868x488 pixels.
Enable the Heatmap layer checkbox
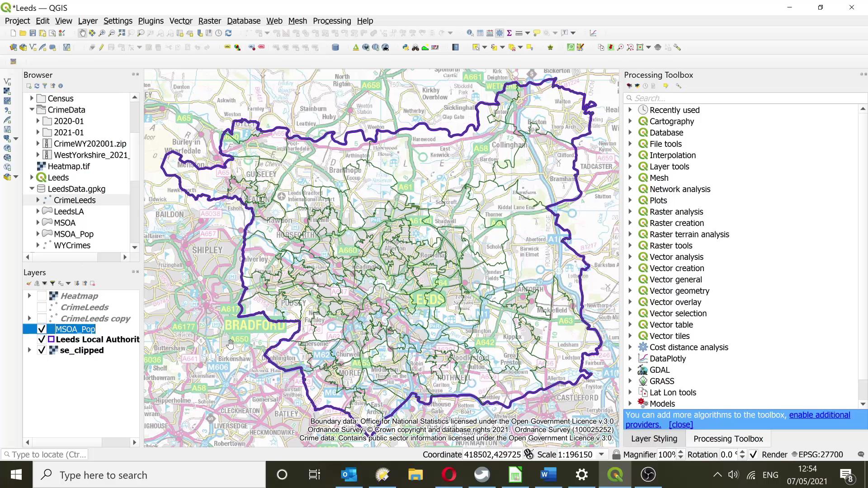pos(42,296)
